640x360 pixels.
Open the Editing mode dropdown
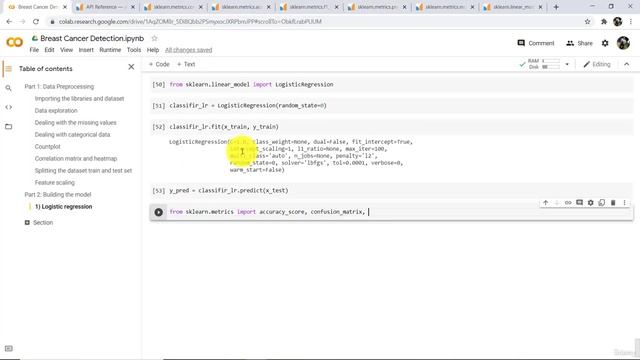click(597, 64)
